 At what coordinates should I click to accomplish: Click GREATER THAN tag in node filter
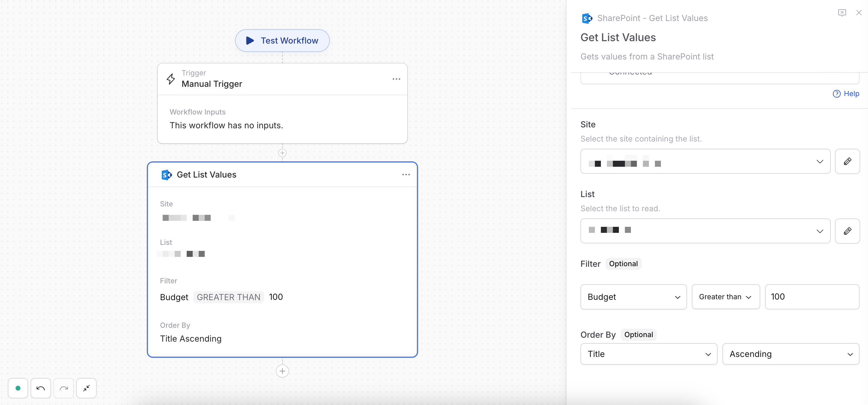pos(228,297)
